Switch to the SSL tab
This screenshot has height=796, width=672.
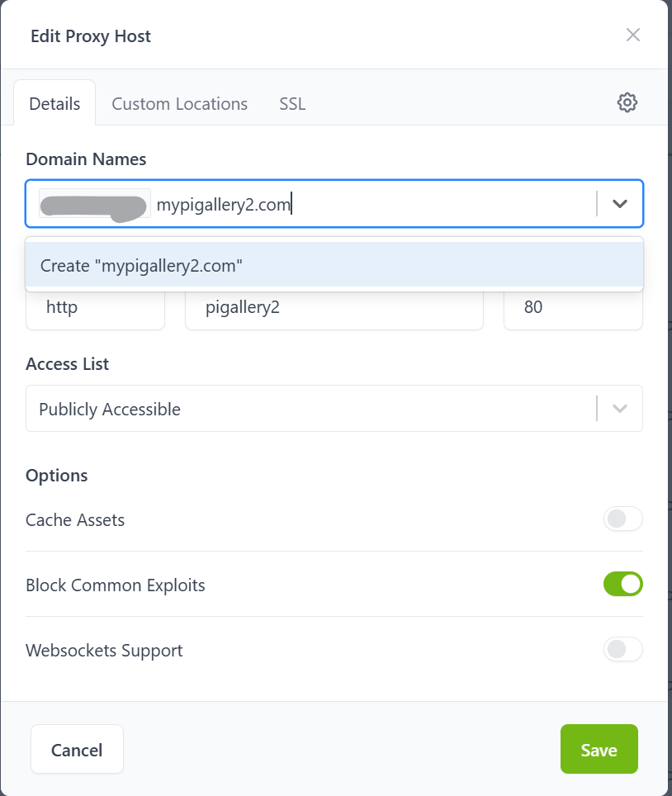[x=292, y=104]
